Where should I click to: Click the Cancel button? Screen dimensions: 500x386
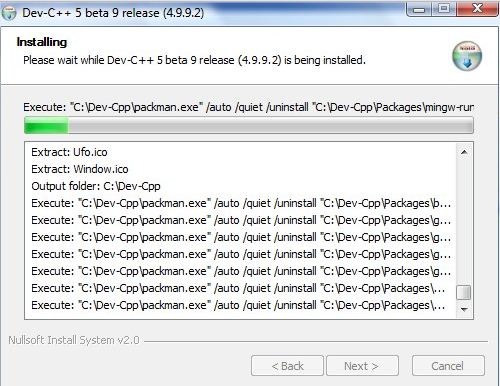point(448,366)
